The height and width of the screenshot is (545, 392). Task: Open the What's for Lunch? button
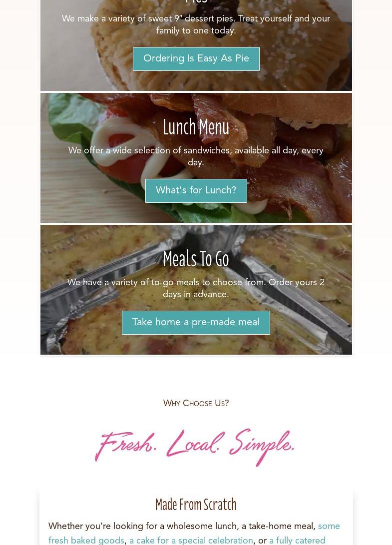[196, 190]
